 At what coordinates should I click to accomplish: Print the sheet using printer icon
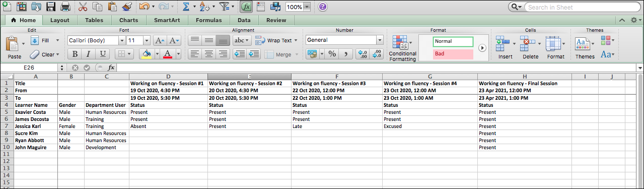click(65, 7)
